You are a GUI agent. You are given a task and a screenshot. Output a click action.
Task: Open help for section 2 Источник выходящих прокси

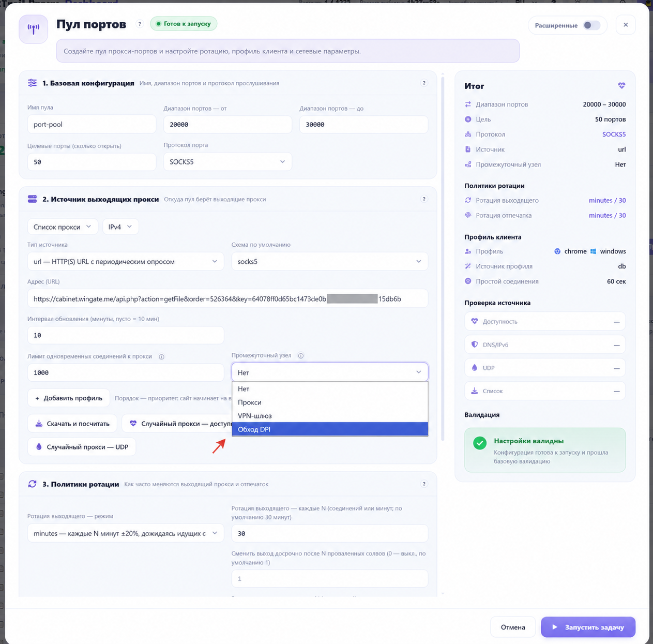[x=424, y=199]
